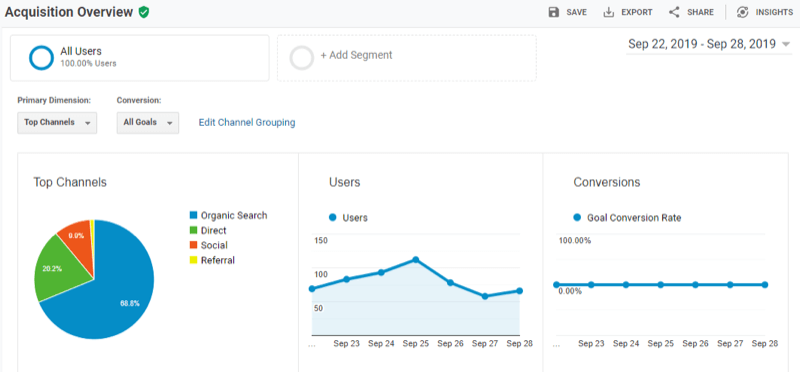Open the Insights icon

coord(742,12)
